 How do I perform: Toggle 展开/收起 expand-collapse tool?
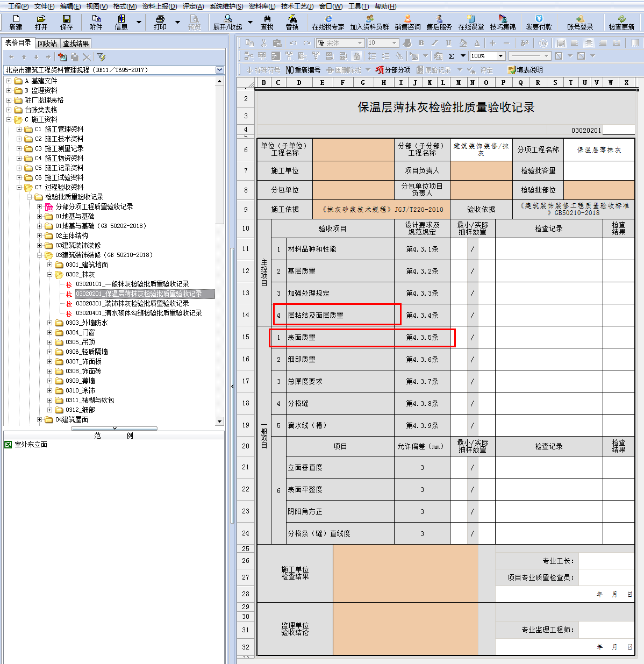(x=228, y=22)
